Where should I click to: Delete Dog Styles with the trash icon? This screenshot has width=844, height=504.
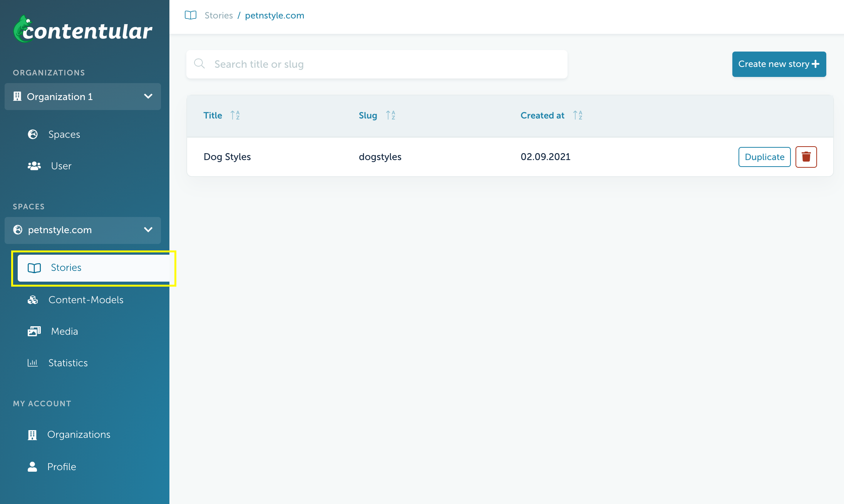(806, 157)
